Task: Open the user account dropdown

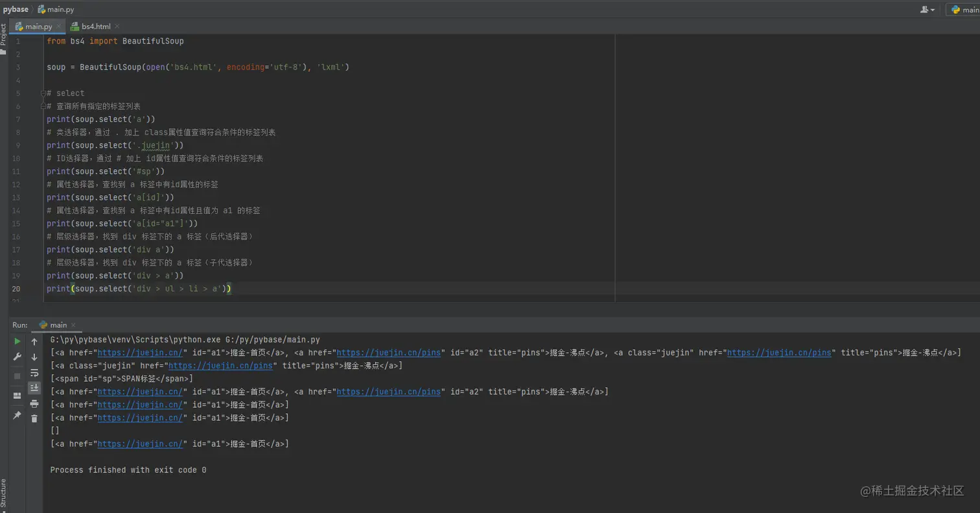Action: pos(927,10)
